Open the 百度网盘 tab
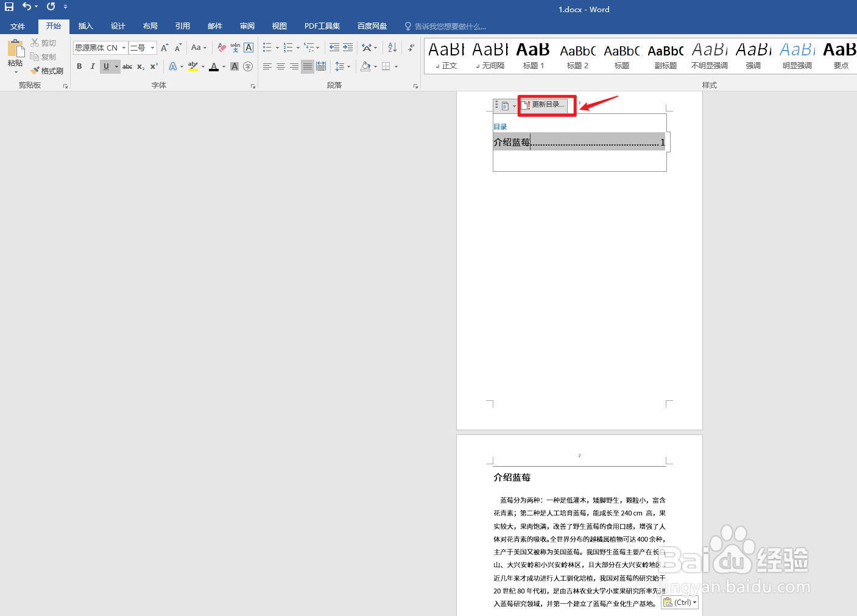The height and width of the screenshot is (616, 857). 372,26
